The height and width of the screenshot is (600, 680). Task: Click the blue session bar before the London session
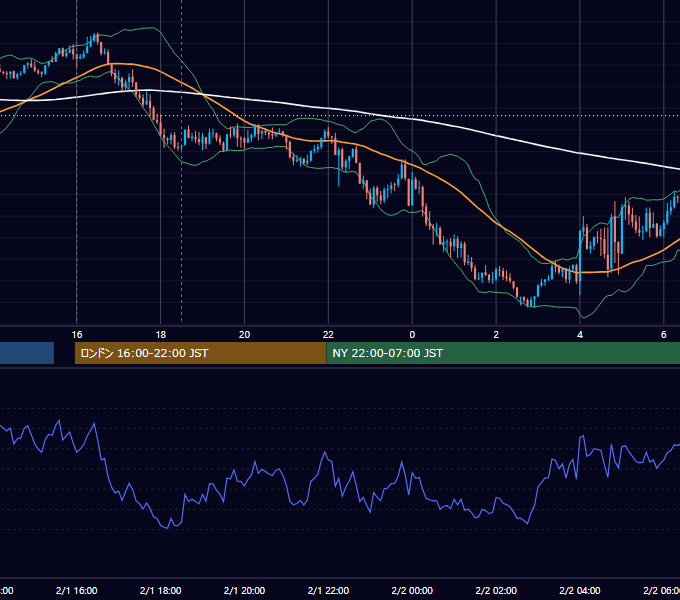27,353
